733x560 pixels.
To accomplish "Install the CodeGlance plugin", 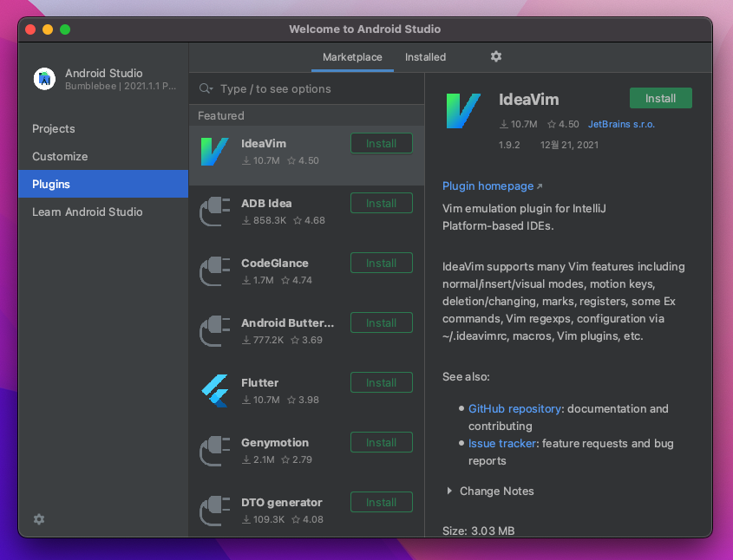I will (x=382, y=263).
